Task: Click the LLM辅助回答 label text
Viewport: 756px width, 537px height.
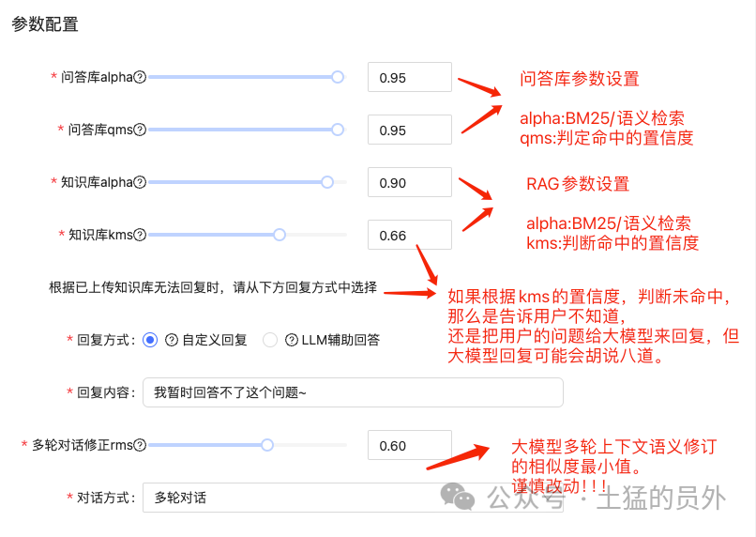Action: [x=340, y=340]
